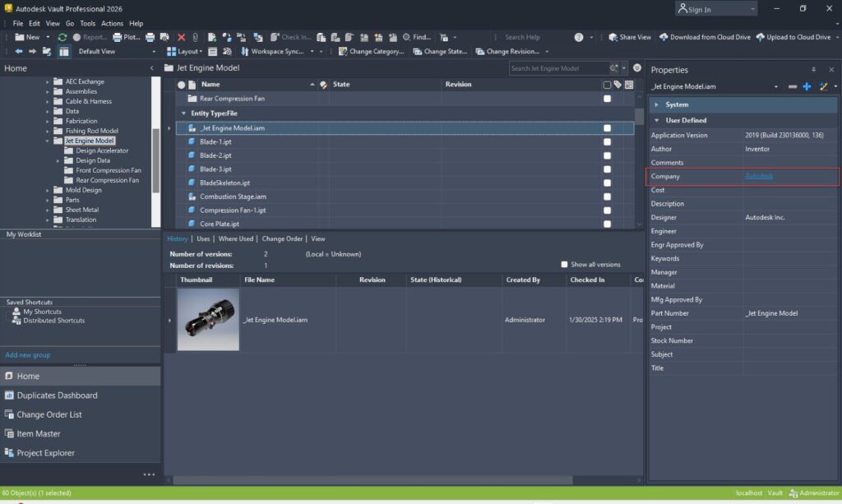842x504 pixels.
Task: Click the Jet Engine Model thumbnail image
Action: [208, 320]
